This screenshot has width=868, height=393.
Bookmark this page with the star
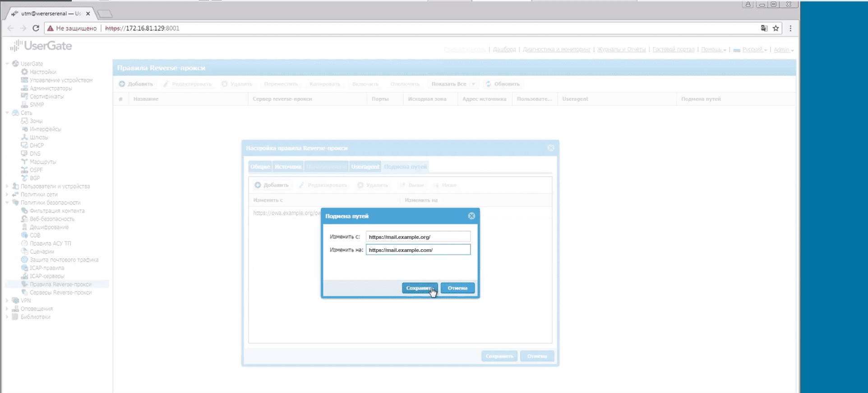[776, 28]
